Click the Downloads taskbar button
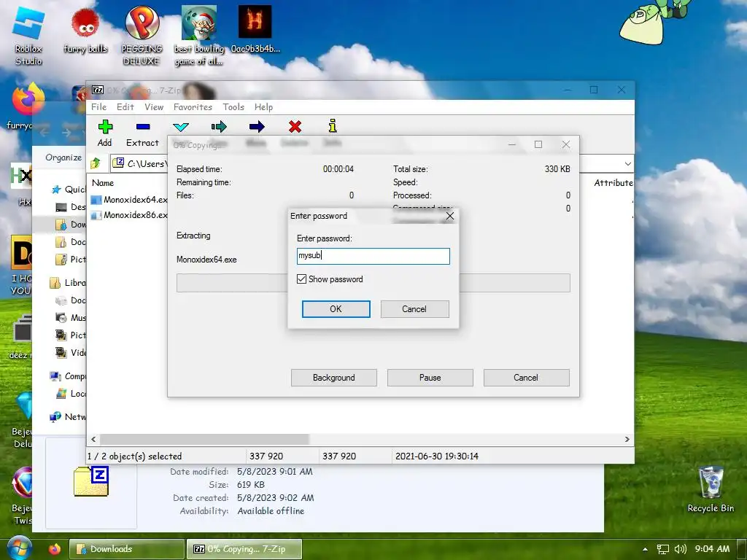The width and height of the screenshot is (747, 560). [127, 549]
